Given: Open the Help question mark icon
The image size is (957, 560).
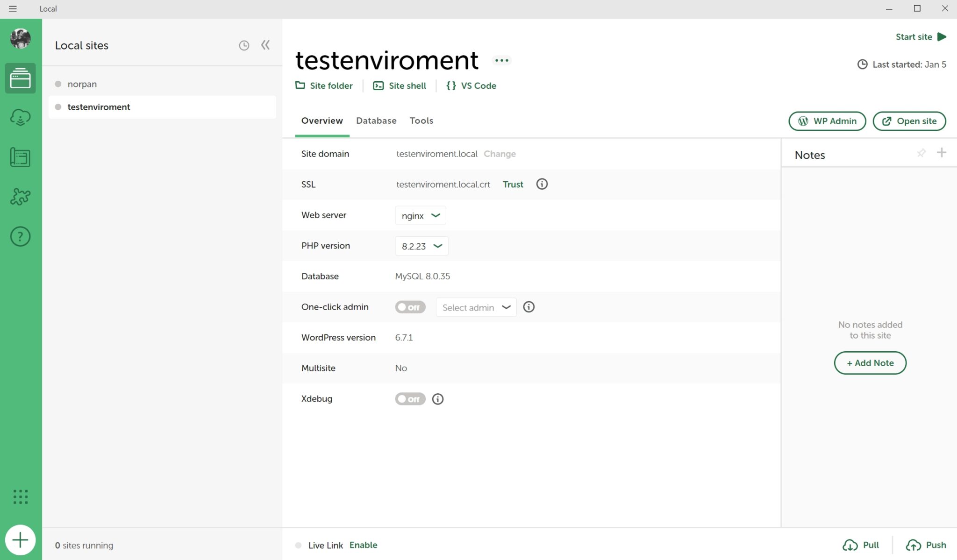Looking at the screenshot, I should [21, 236].
